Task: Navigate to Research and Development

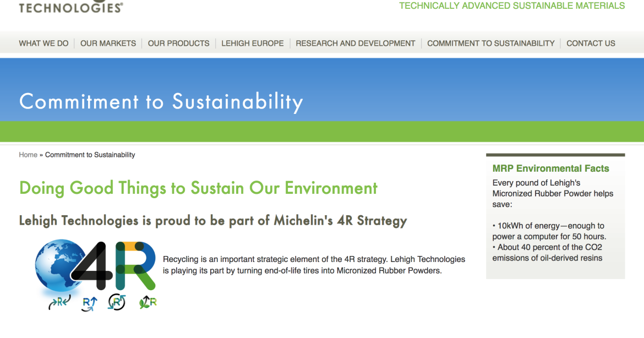Action: tap(355, 43)
